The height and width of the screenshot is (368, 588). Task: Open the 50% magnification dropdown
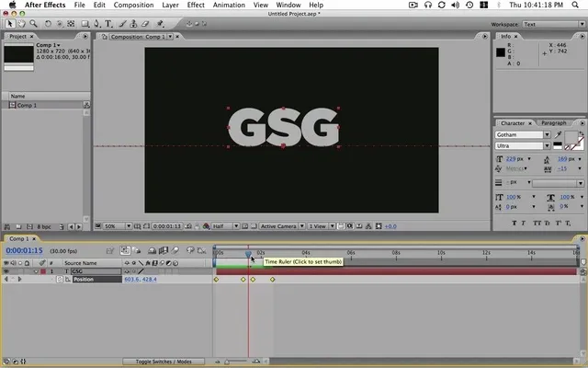point(118,226)
